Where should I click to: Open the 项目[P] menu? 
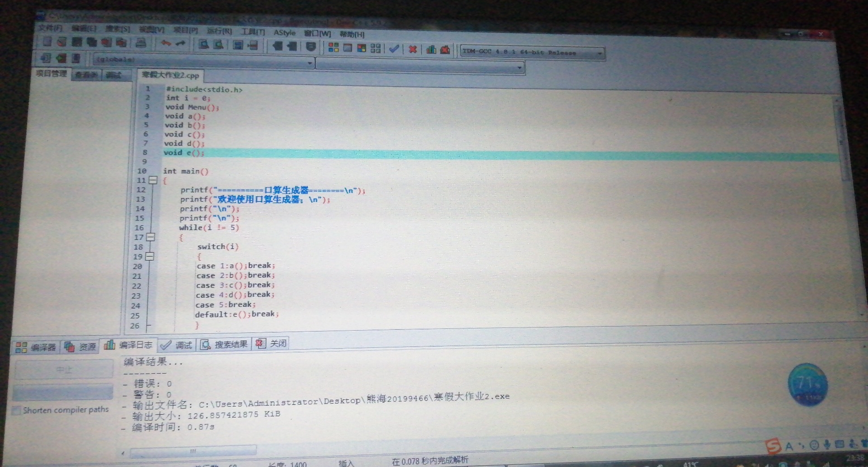pos(186,30)
